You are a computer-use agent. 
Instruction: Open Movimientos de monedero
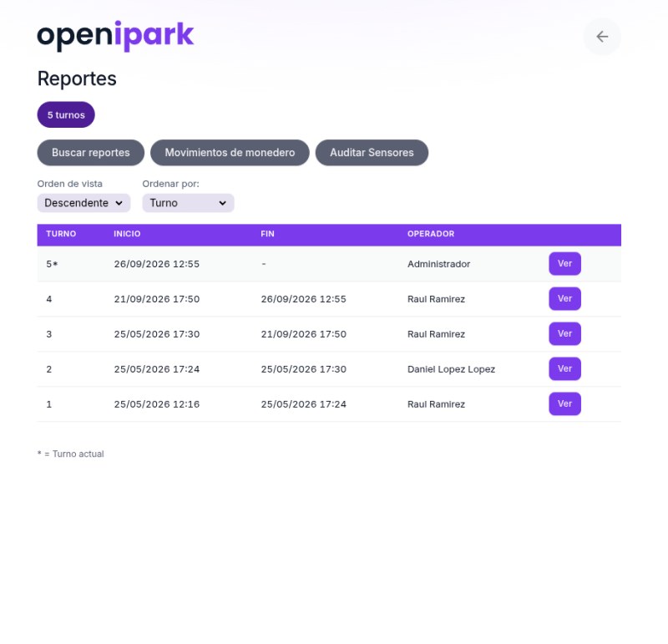tap(230, 153)
